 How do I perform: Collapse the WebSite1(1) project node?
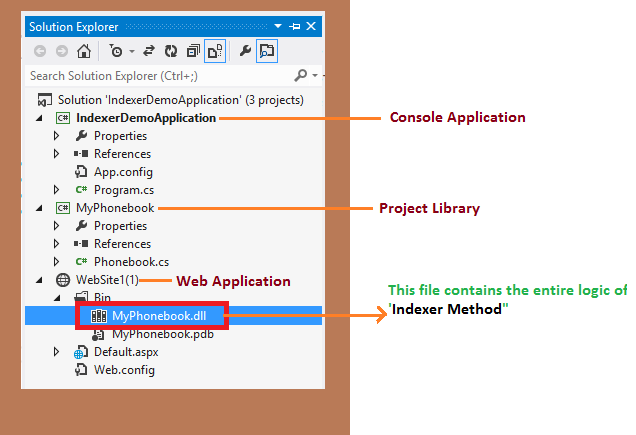39,280
